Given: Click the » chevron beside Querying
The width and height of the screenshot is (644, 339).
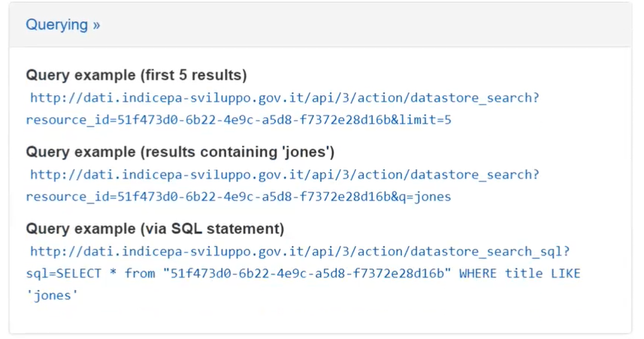Looking at the screenshot, I should 96,25.
